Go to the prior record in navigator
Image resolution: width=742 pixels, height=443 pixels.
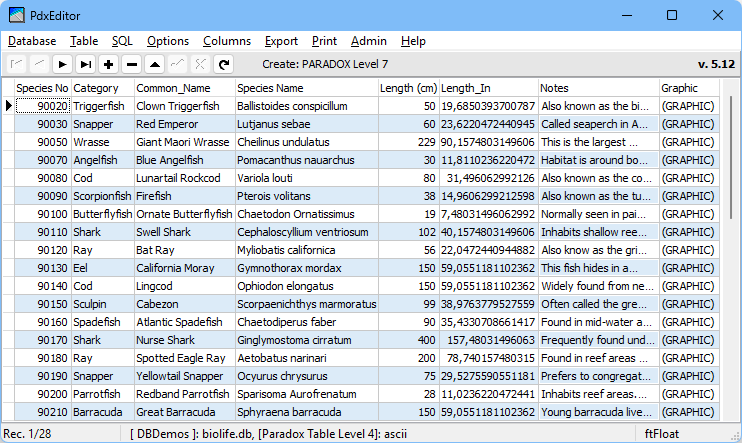coord(40,64)
